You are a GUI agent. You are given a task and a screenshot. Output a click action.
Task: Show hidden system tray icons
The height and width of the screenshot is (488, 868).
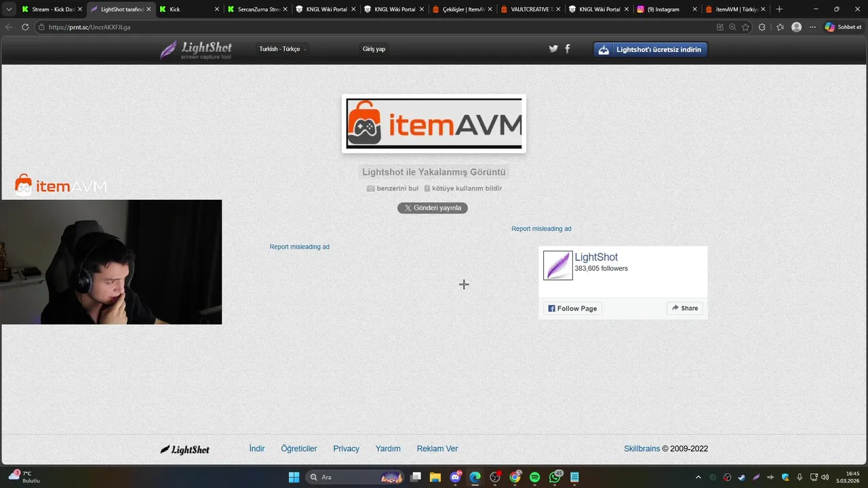(x=698, y=477)
